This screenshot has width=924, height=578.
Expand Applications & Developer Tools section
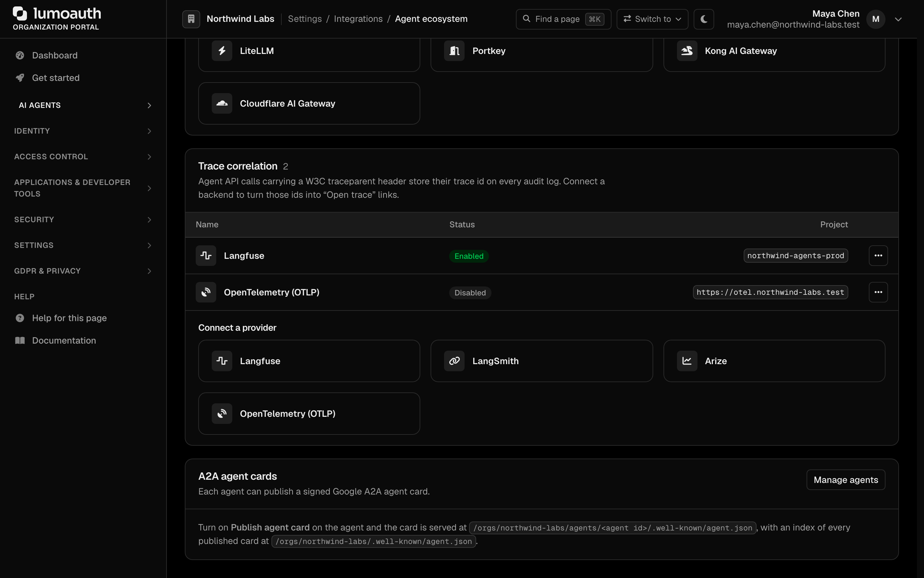coord(83,188)
